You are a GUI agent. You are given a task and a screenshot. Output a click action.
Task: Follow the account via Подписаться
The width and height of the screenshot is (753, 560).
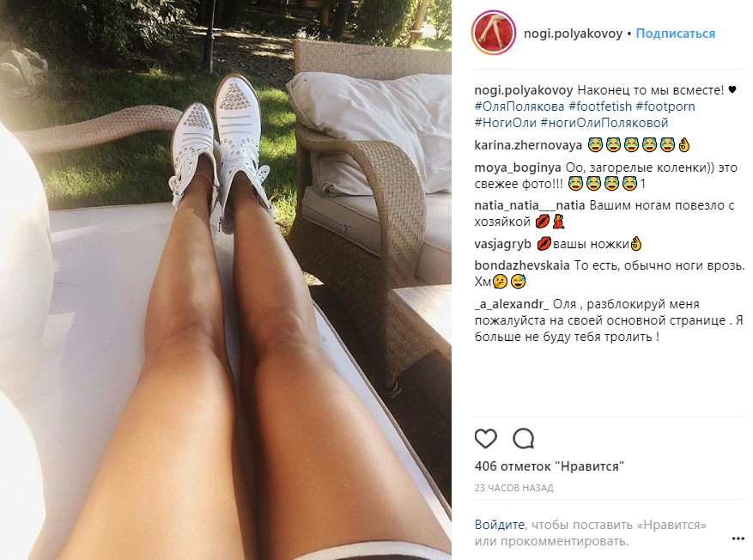[675, 33]
